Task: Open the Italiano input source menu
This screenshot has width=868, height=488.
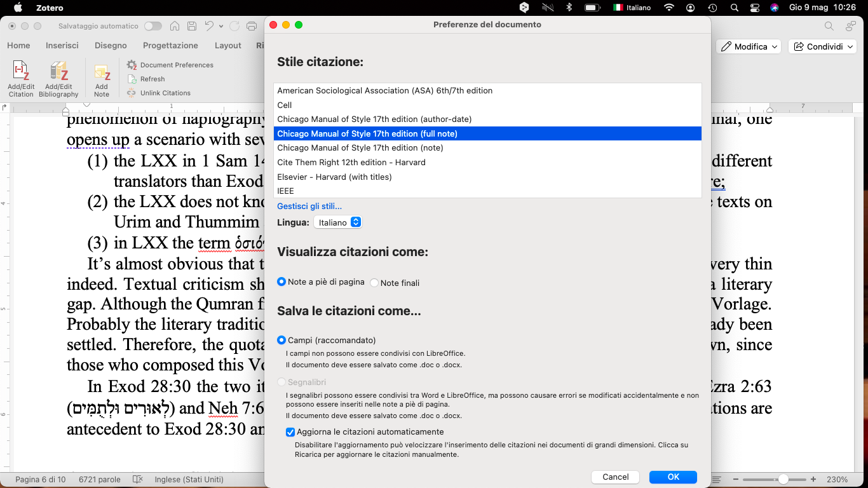Action: (x=632, y=8)
